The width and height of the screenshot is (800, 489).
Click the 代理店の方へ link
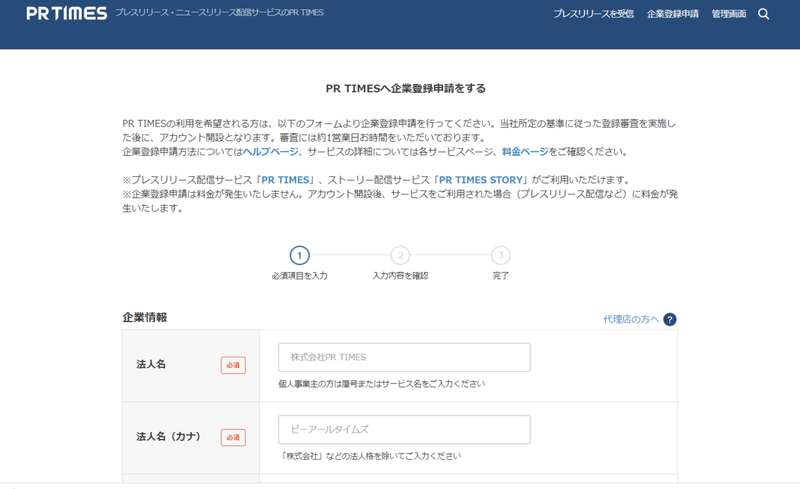click(631, 320)
